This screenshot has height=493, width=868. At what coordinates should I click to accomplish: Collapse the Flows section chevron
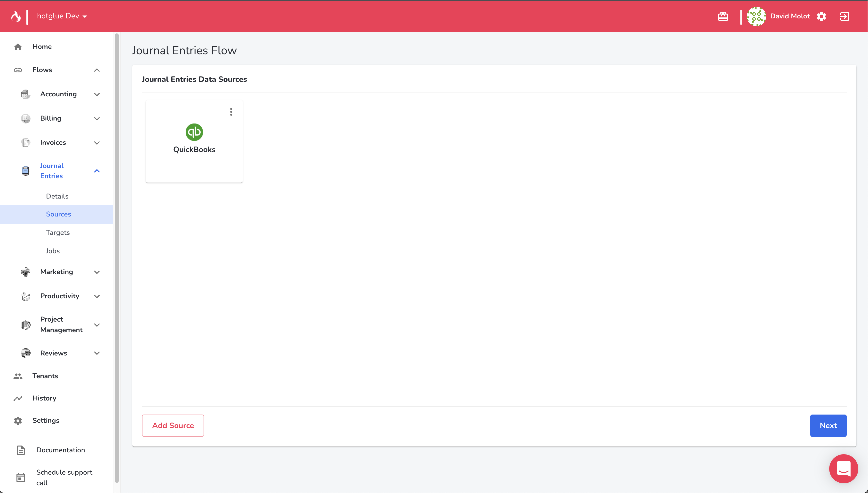click(x=97, y=70)
